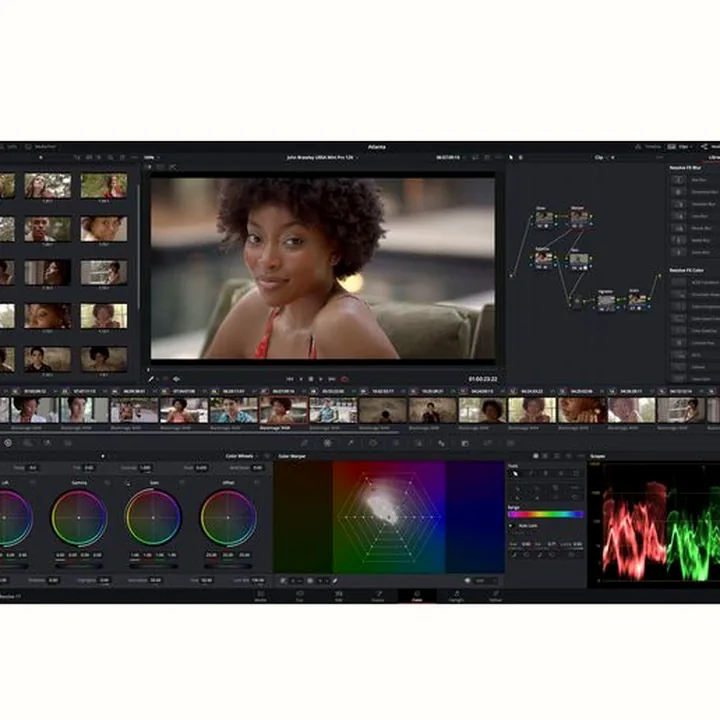Click the viewer eyedropper picker icon
The width and height of the screenshot is (720, 720).
tap(151, 379)
